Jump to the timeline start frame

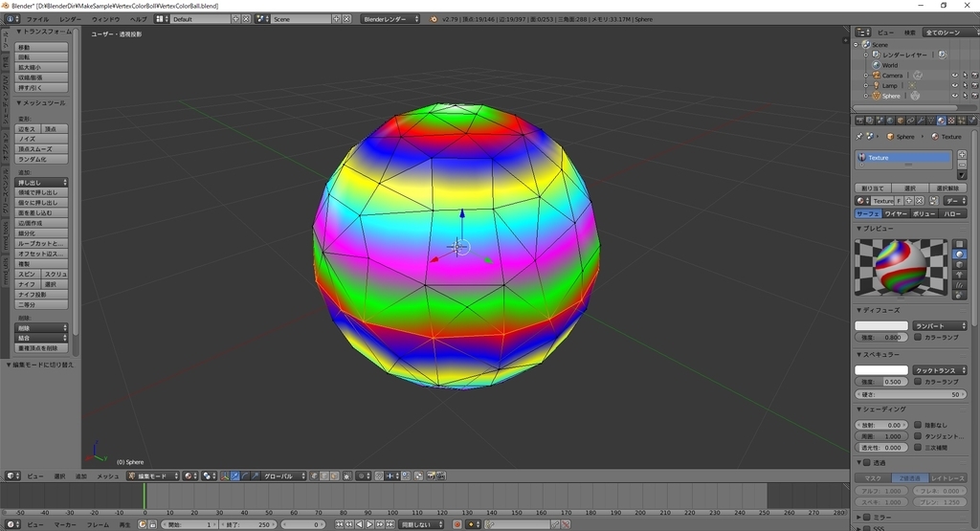pyautogui.click(x=339, y=524)
